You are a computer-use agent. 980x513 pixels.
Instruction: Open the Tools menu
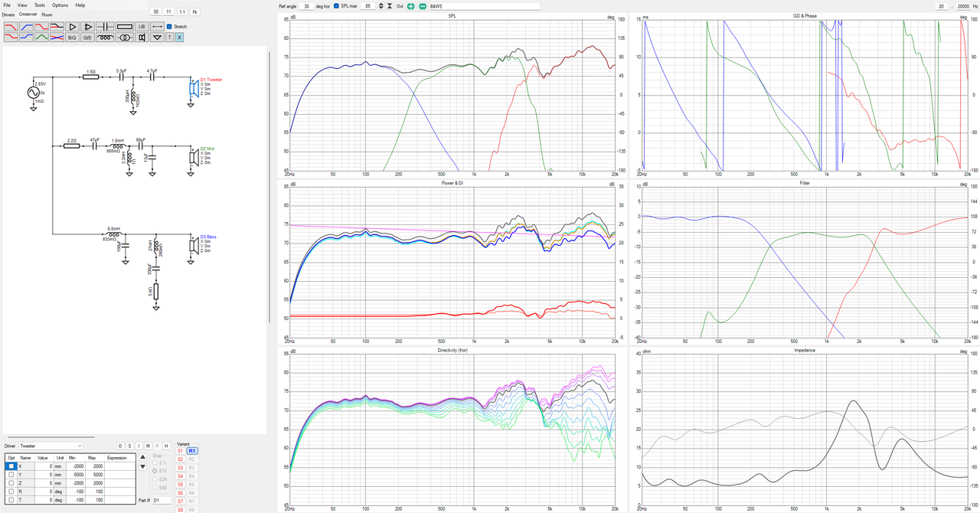40,5
